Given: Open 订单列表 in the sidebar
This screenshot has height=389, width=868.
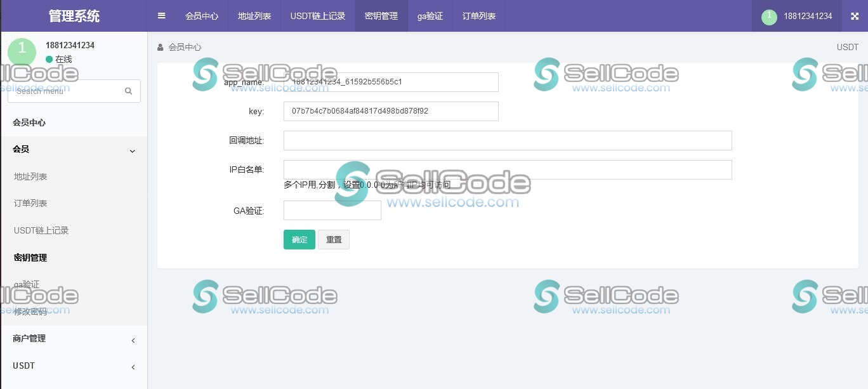Looking at the screenshot, I should 30,204.
